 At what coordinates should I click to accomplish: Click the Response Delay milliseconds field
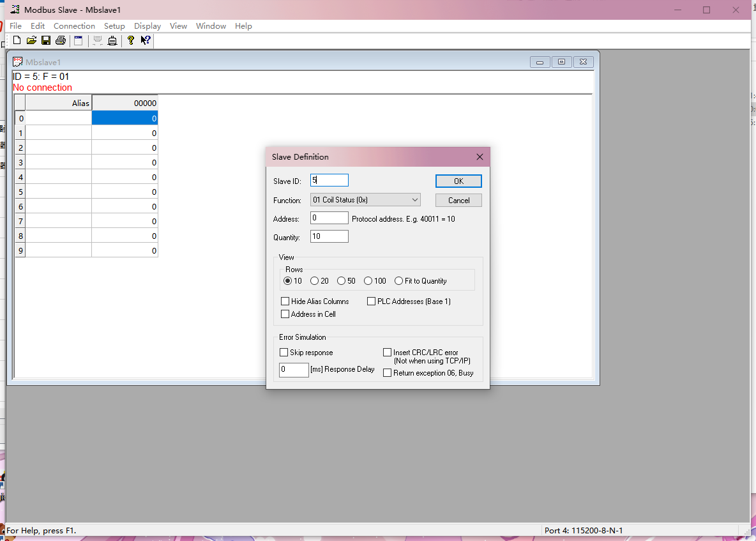[294, 369]
